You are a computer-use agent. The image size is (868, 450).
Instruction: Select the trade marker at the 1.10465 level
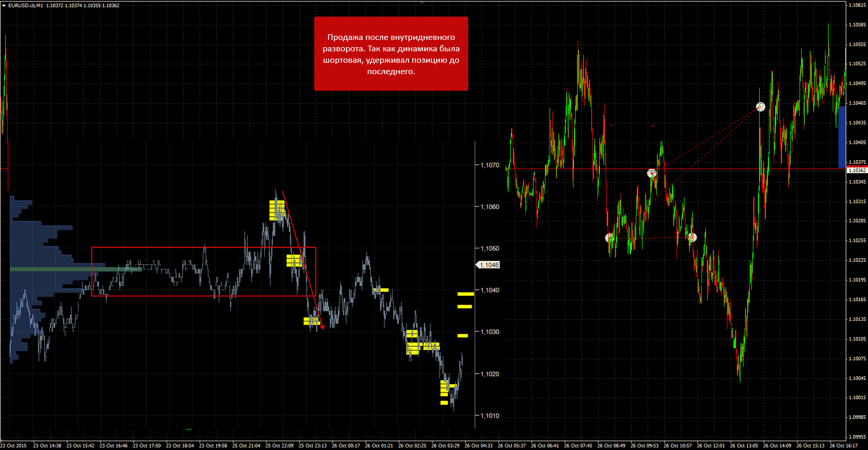point(761,107)
